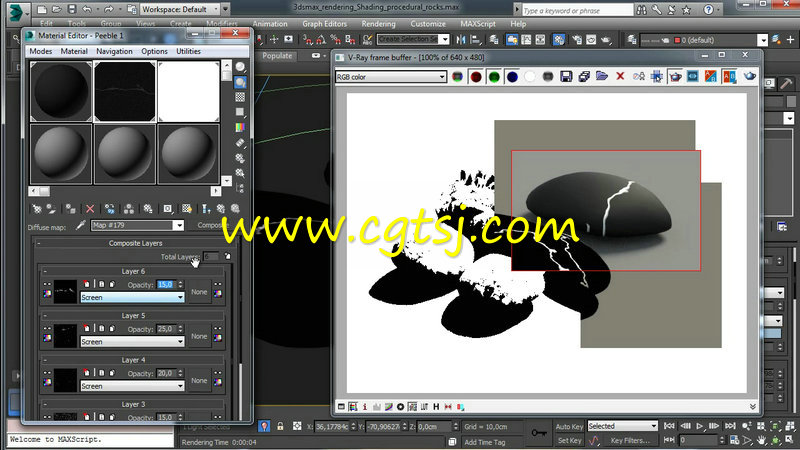Open Material menu in Material Editor
The image size is (800, 450).
click(x=74, y=52)
